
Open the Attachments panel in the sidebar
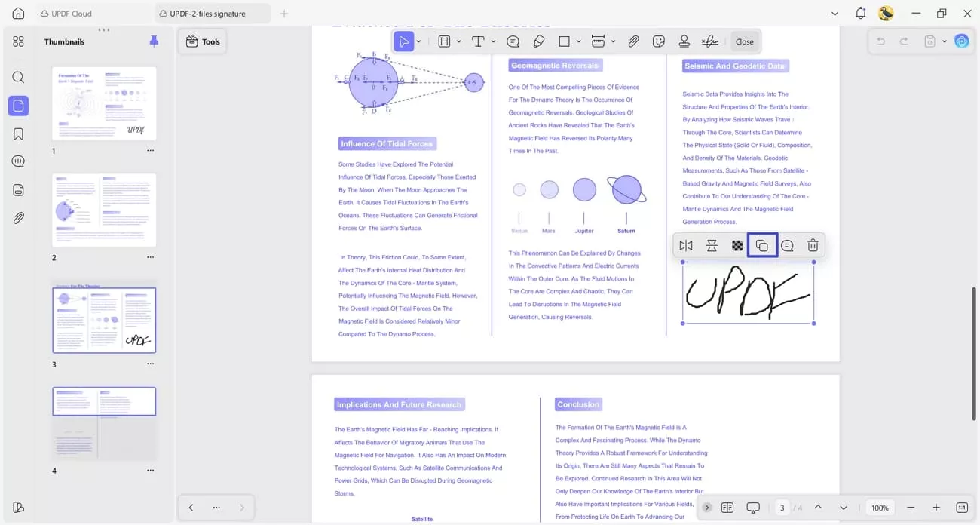(18, 218)
